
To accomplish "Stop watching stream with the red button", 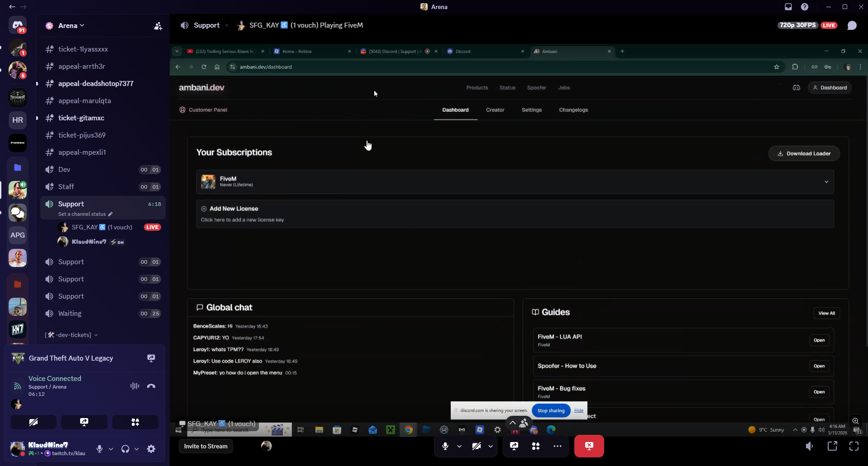I will pos(589,446).
